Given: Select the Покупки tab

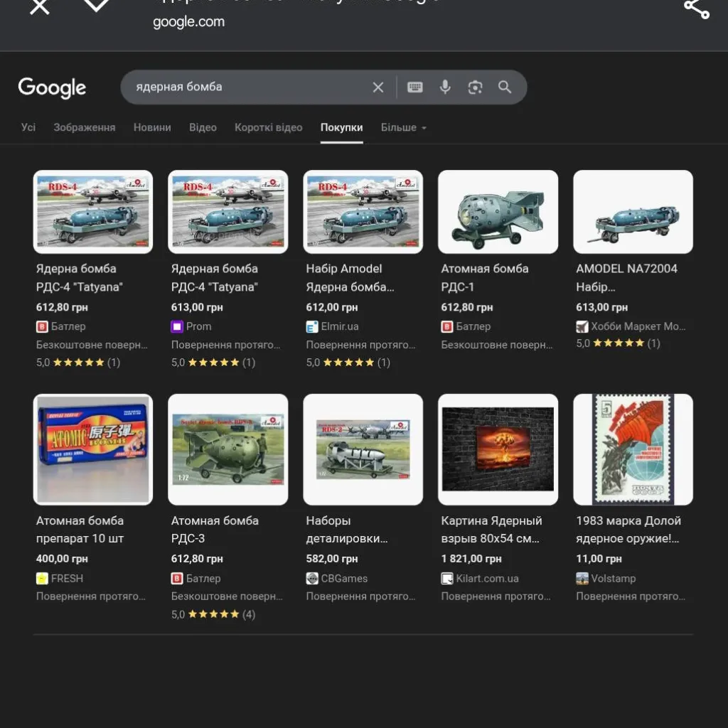Looking at the screenshot, I should pyautogui.click(x=342, y=127).
